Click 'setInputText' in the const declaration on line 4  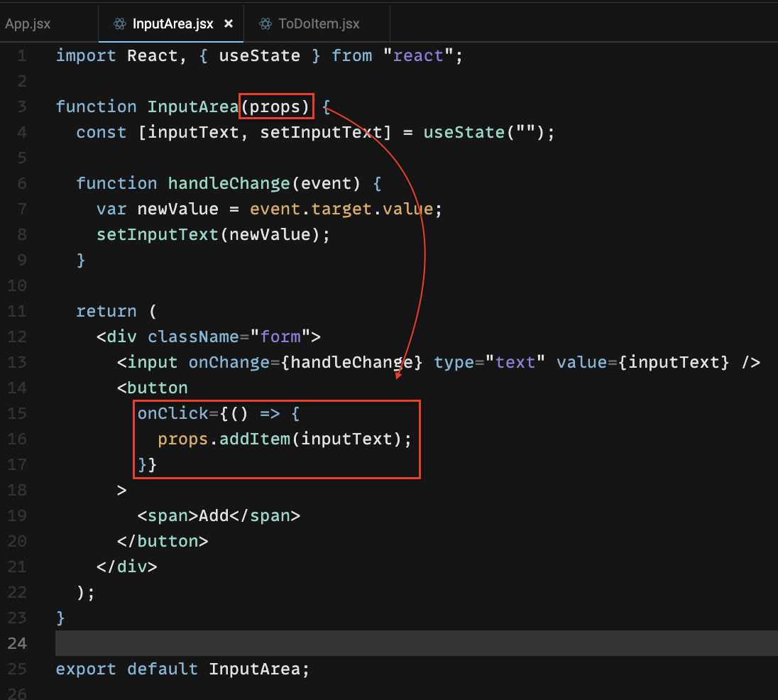(x=321, y=133)
